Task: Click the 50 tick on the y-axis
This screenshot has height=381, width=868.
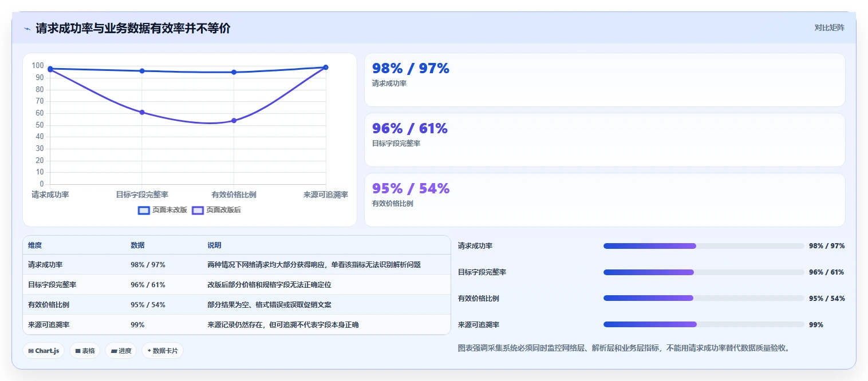Action: (40, 125)
